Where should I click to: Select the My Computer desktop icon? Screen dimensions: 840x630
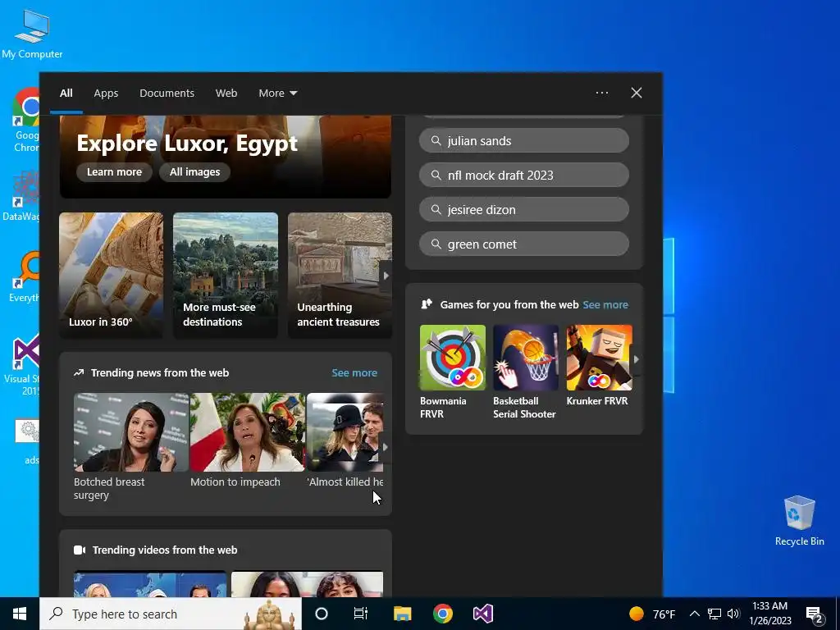(32, 34)
